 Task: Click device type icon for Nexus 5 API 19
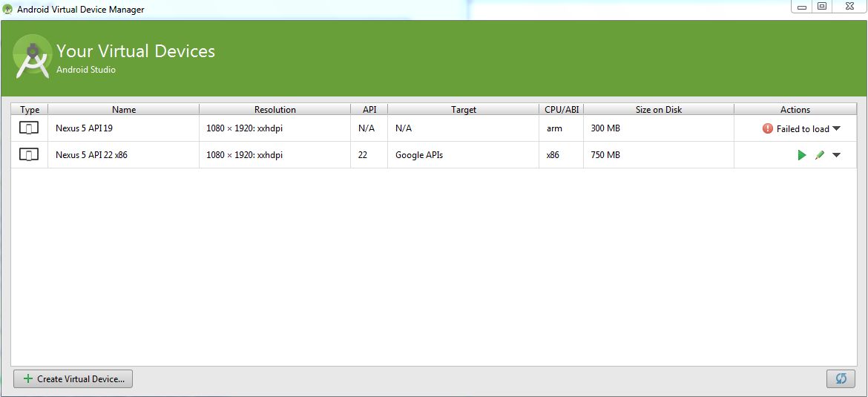point(29,128)
